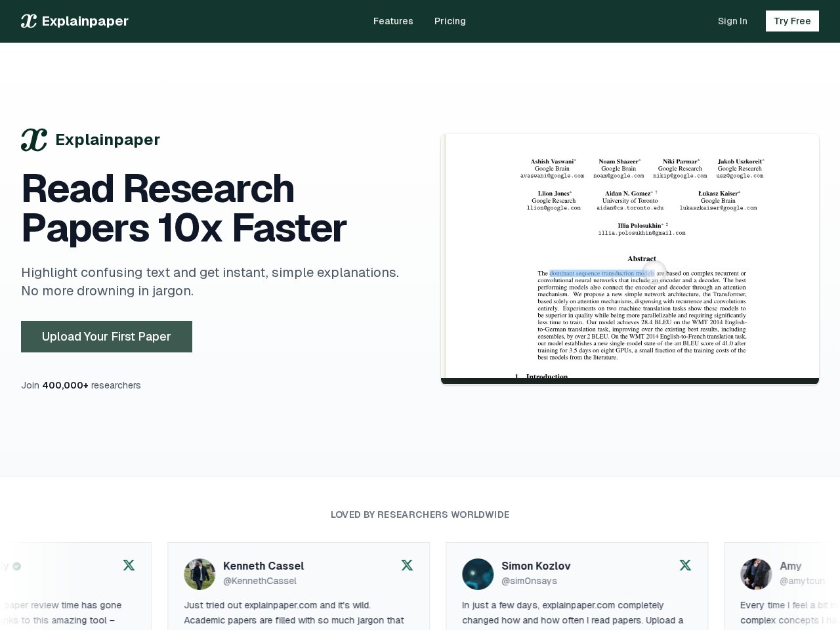Viewport: 840px width, 630px height.
Task: Select the highlighted text in the paper abstract
Action: coord(602,273)
